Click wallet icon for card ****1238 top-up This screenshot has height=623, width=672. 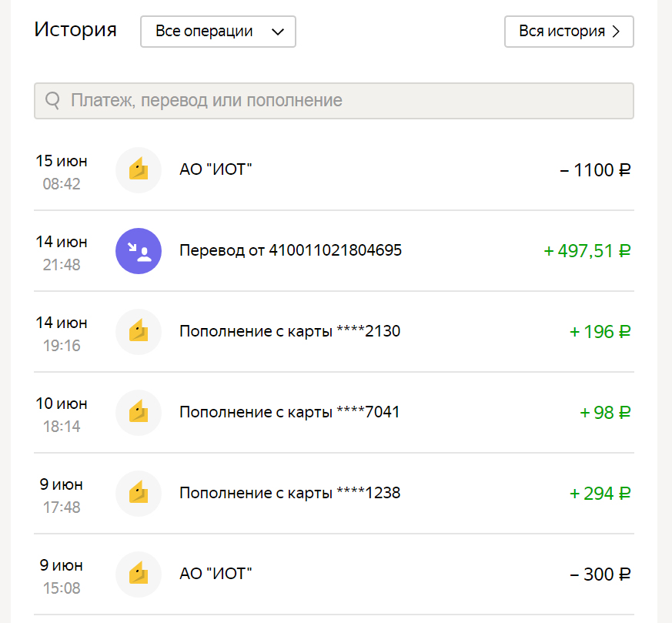click(139, 494)
